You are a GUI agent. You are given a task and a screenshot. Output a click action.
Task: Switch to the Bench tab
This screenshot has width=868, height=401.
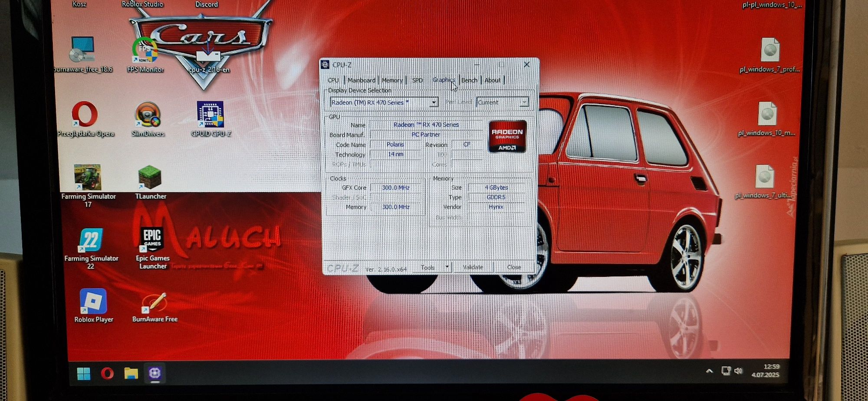469,80
